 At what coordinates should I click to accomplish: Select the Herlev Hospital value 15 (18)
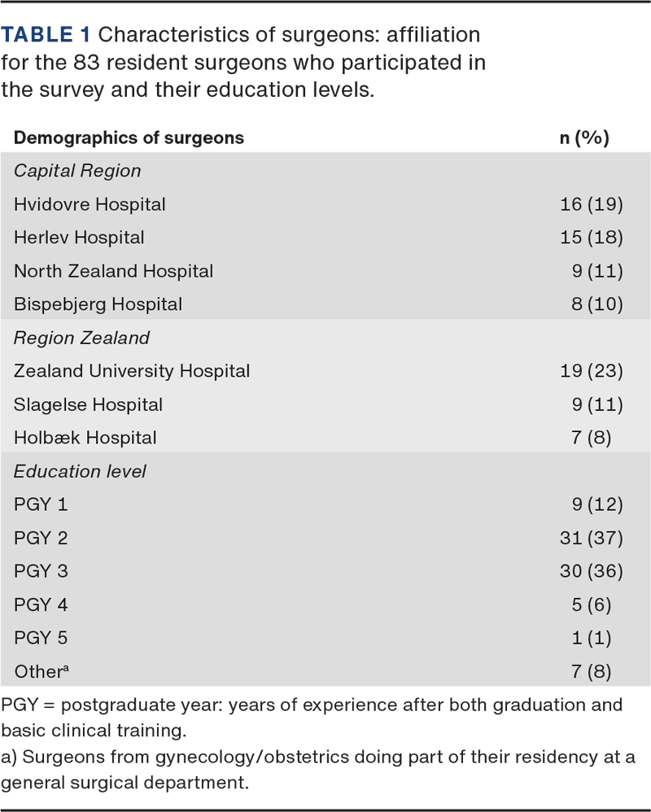click(592, 238)
